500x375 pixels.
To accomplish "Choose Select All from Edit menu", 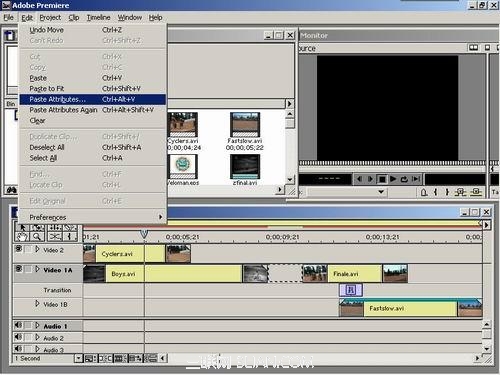I will tap(92, 158).
